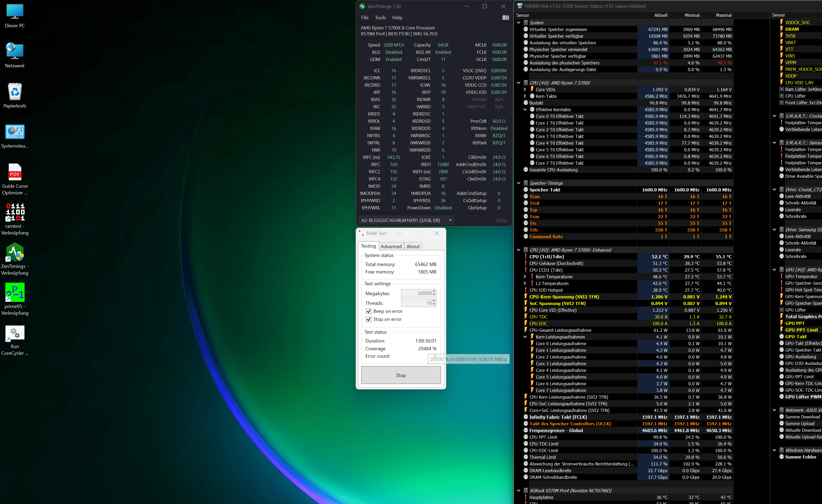This screenshot has width=822, height=504.
Task: Click the HWiNFO64 title bar icon
Action: [x=519, y=6]
